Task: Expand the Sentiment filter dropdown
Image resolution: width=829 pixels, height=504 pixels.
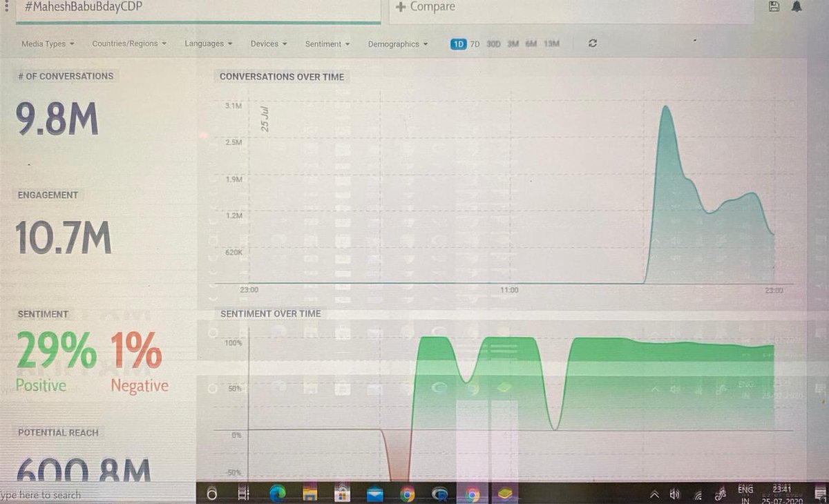Action: (327, 43)
